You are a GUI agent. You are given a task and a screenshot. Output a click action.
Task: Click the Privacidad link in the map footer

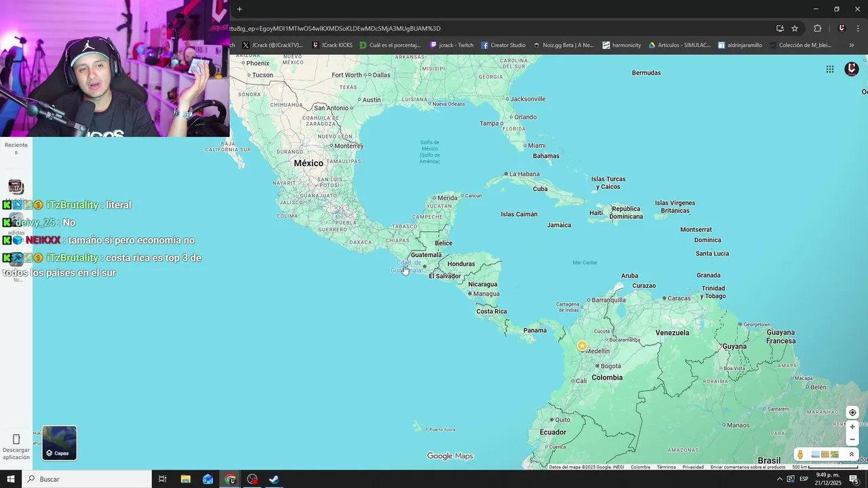(x=693, y=467)
